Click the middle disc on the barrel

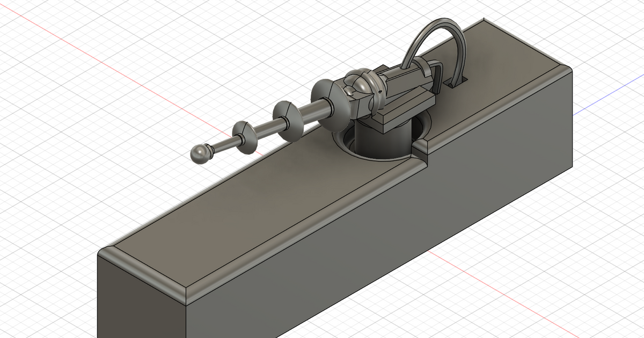[x=289, y=117]
